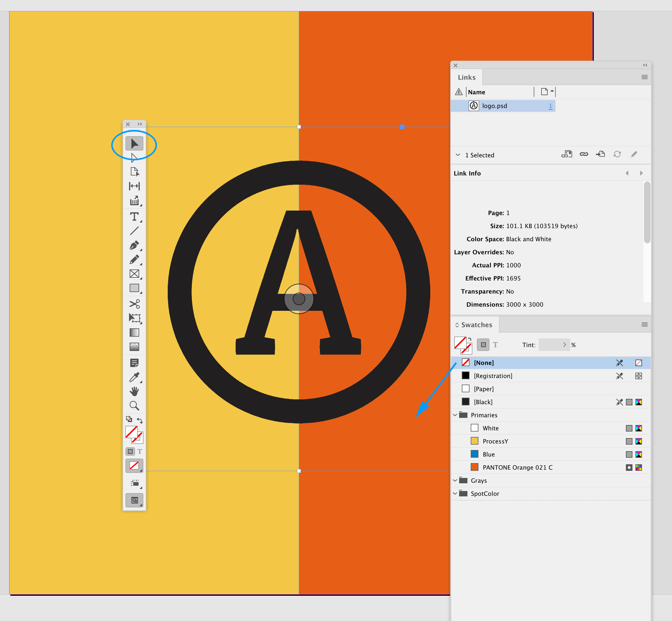Select the PANTONE Orange 021 C swatch
This screenshot has width=672, height=621.
point(517,467)
